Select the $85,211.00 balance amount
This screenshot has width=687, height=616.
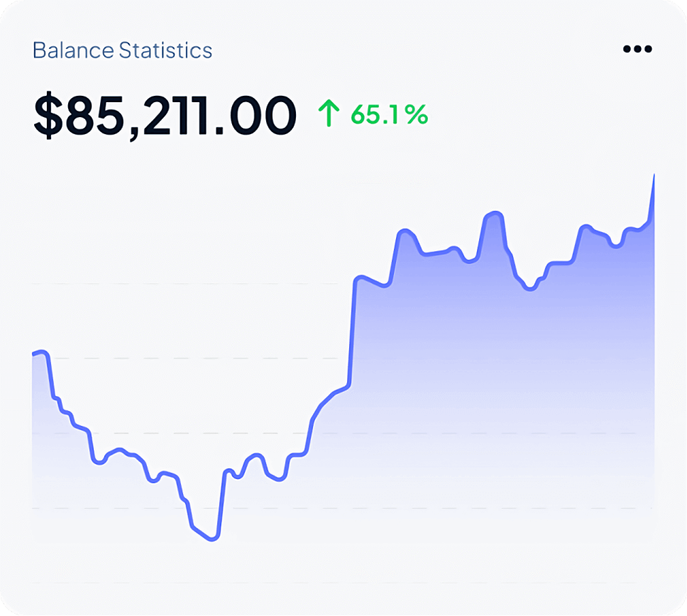click(165, 117)
